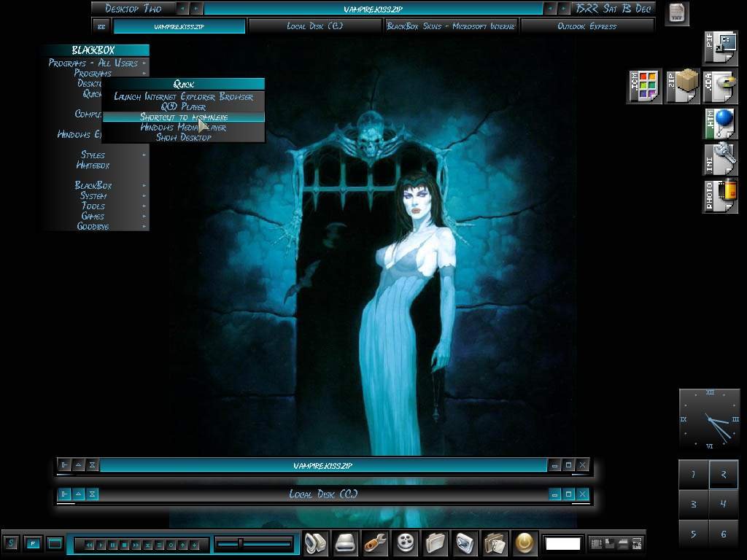Select the PHOTO film roll file icon
Viewport: 747px width, 560px height.
720,195
